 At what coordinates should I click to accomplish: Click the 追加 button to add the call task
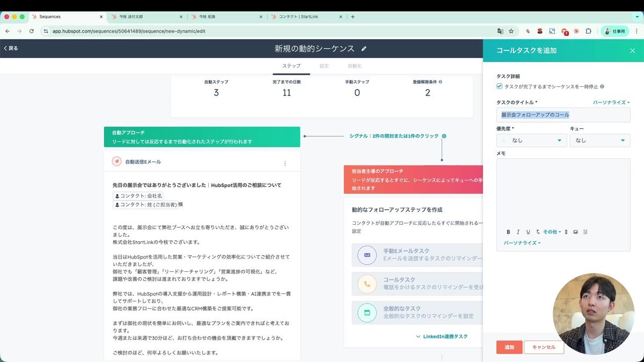508,347
